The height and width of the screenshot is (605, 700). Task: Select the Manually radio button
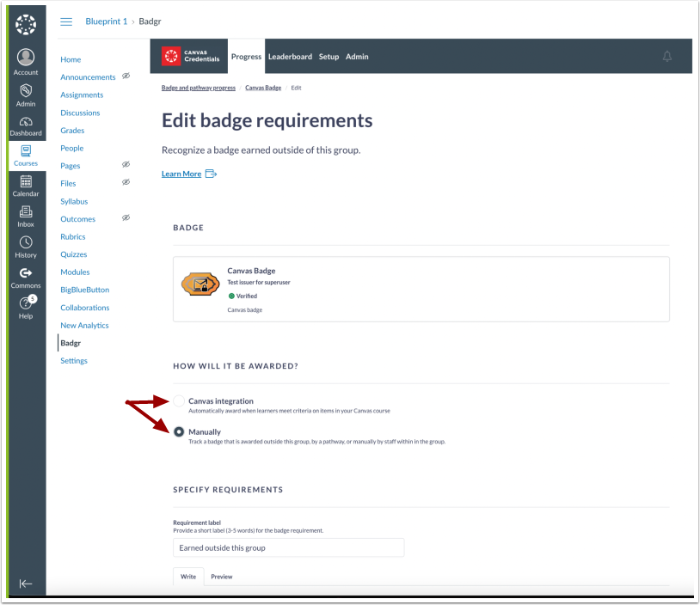pyautogui.click(x=179, y=432)
